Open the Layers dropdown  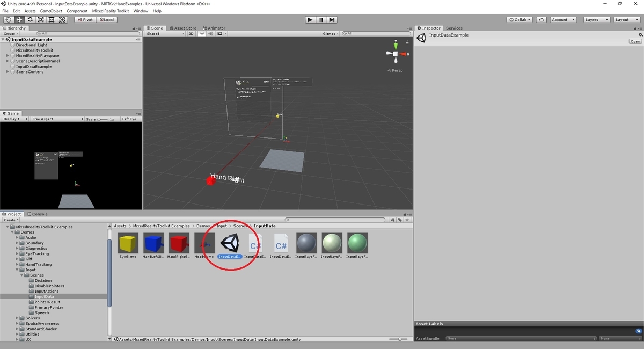[596, 20]
